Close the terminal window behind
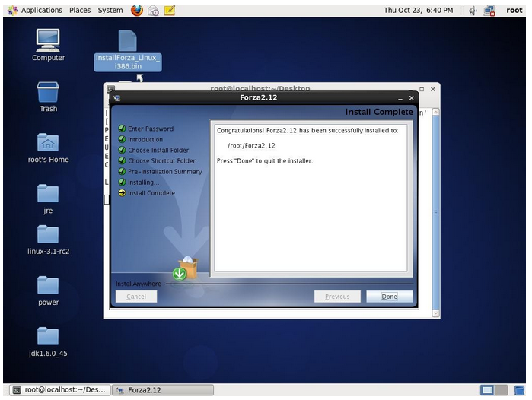 click(x=433, y=89)
